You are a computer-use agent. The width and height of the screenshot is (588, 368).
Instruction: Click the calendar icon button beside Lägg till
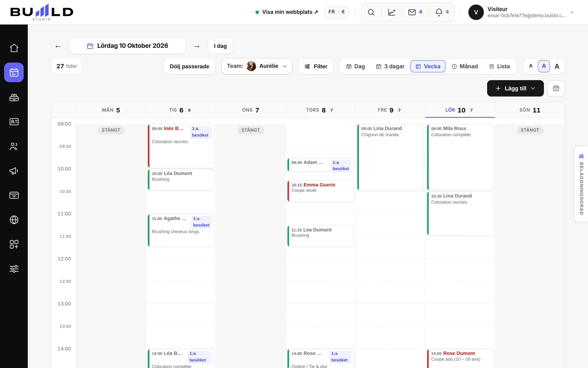[556, 88]
